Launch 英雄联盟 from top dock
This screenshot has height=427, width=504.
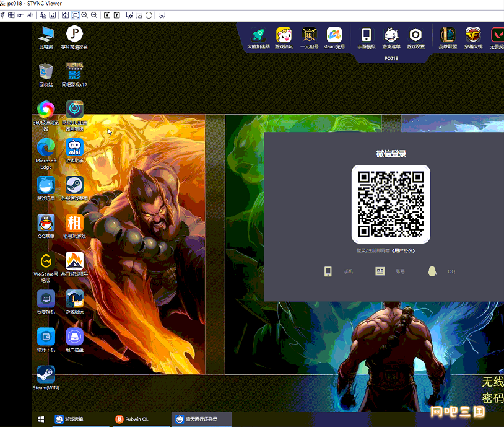[448, 38]
